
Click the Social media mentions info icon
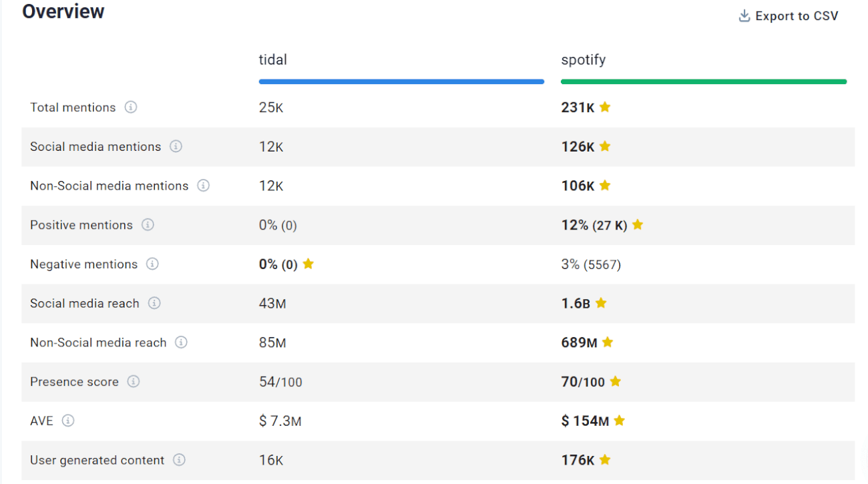pos(176,146)
